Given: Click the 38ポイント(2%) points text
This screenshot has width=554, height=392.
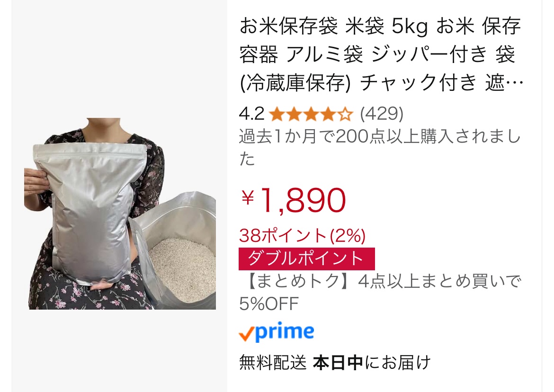Looking at the screenshot, I should (303, 236).
